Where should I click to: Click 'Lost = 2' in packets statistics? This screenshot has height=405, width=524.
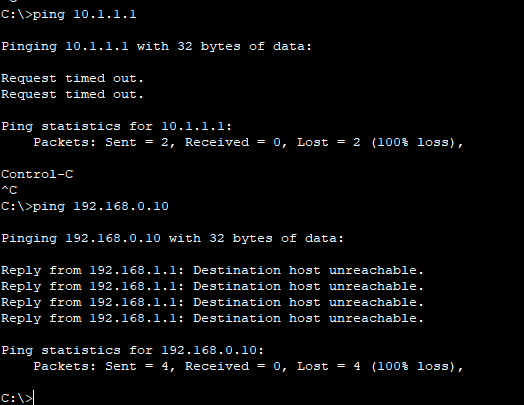click(x=329, y=142)
